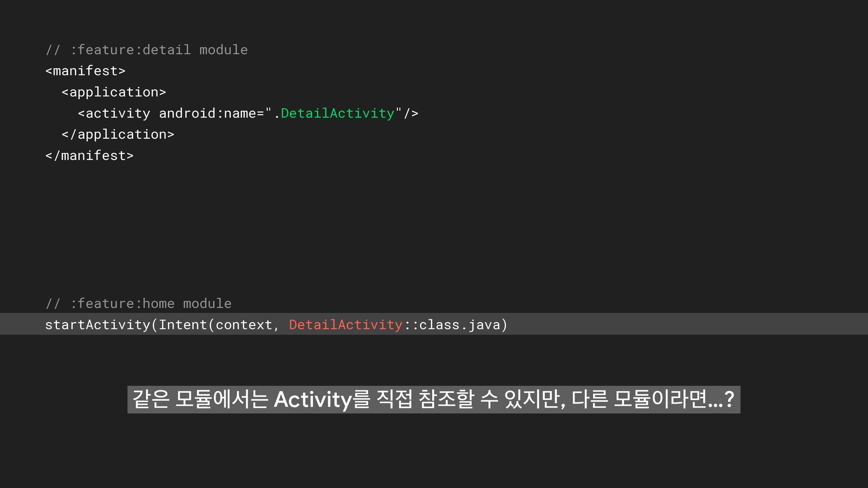Click the closing parenthesis after class.java
Viewport: 868px width, 488px height.
[505, 325]
